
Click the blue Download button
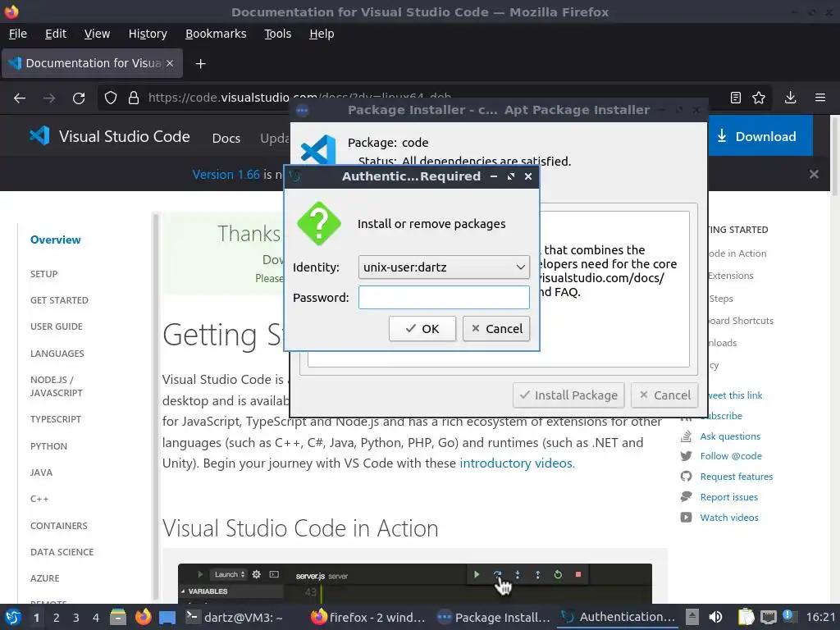pos(760,137)
